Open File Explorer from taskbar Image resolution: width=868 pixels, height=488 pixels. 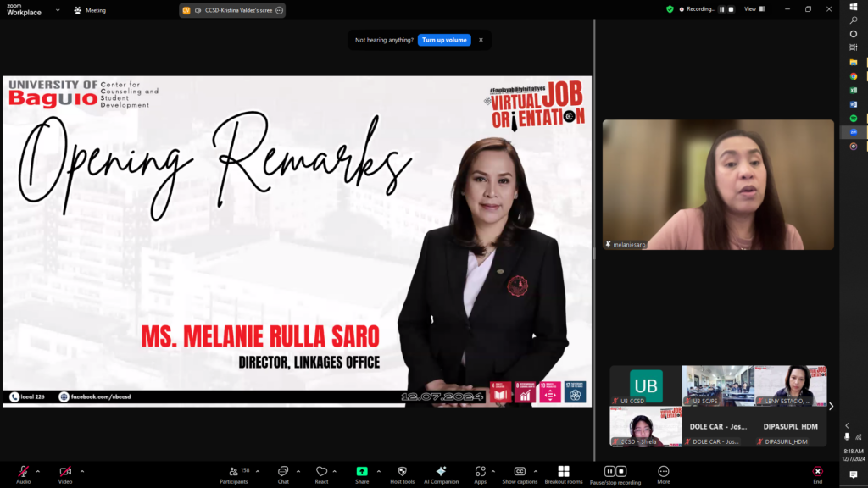tap(854, 62)
